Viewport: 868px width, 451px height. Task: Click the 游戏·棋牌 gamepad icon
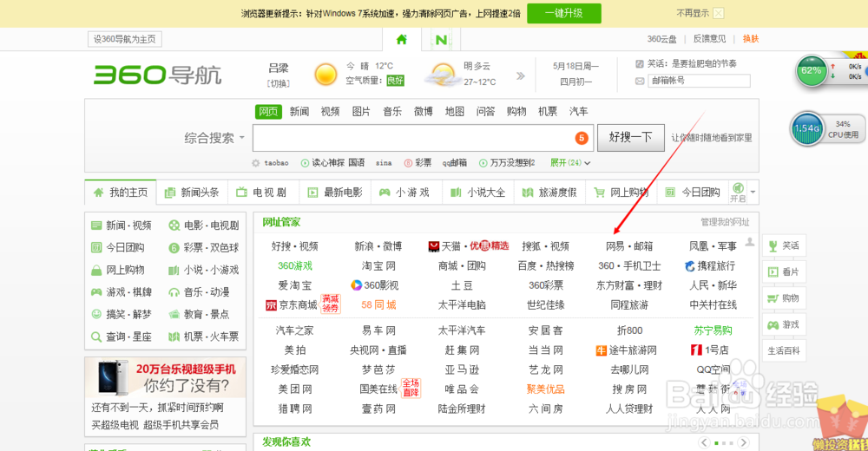click(x=96, y=291)
